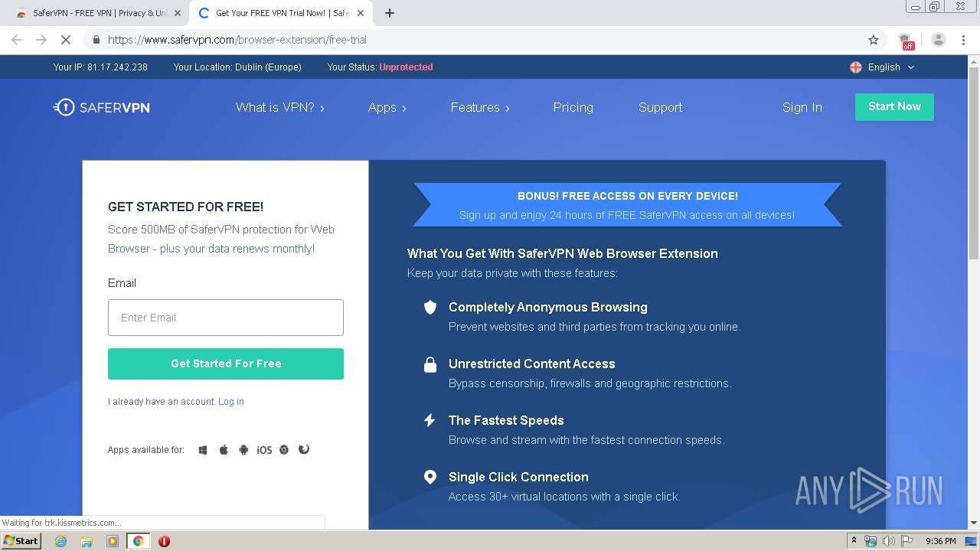Image resolution: width=980 pixels, height=551 pixels.
Task: Click the Sign In link
Action: [802, 108]
